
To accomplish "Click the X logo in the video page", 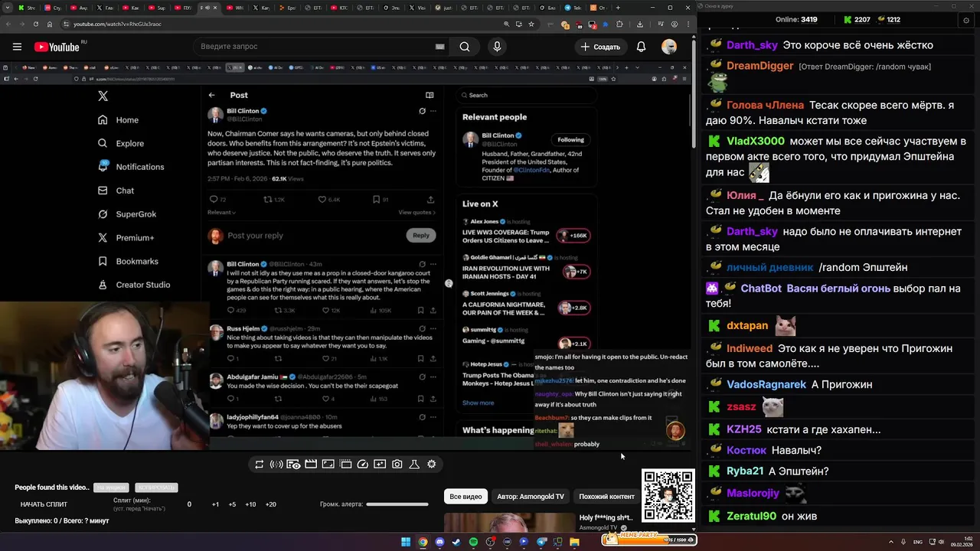I will (x=103, y=96).
